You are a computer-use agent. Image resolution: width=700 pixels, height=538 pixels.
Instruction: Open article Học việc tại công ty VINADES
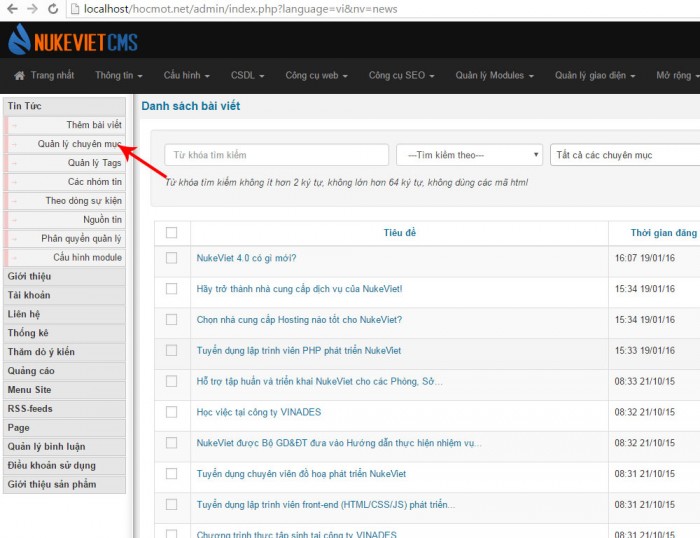258,412
